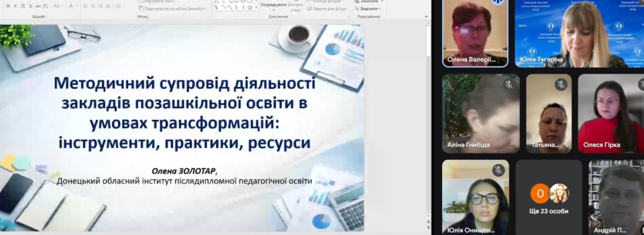The width and height of the screenshot is (644, 235).
Task: Open the change case (Aa) dropdown
Action: click(58, 6)
